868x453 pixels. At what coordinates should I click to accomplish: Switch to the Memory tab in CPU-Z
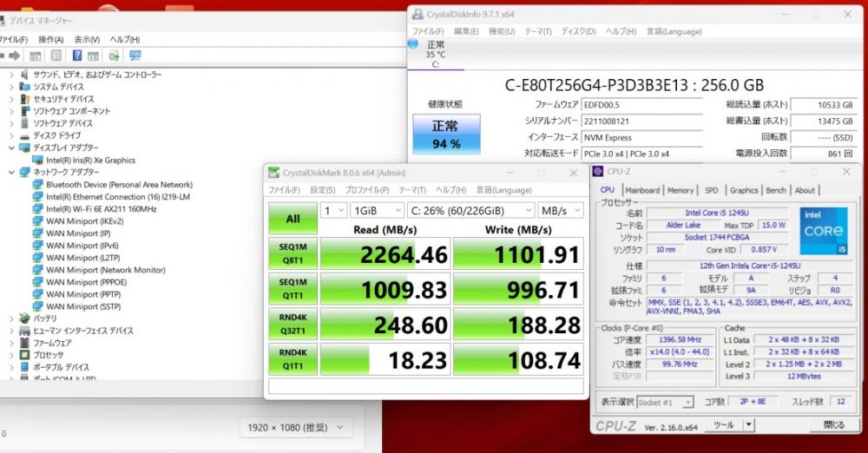point(681,190)
